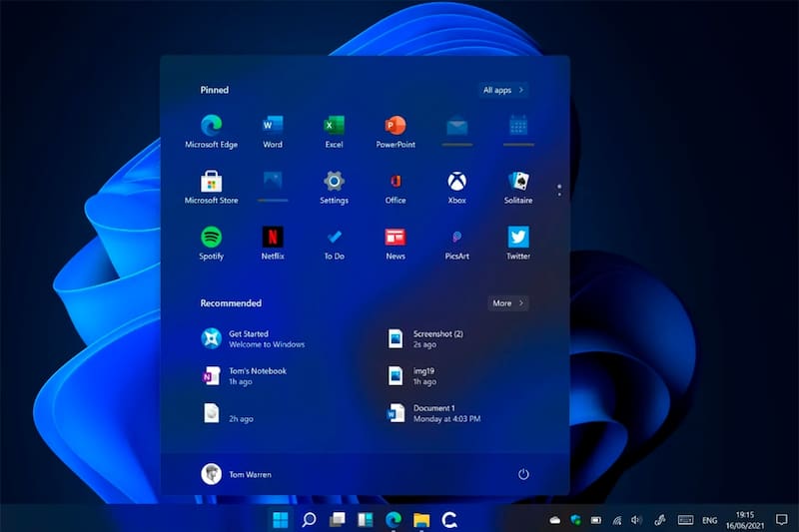Open Tom Warren user account menu
Viewport: 799px width, 532px height.
point(236,474)
